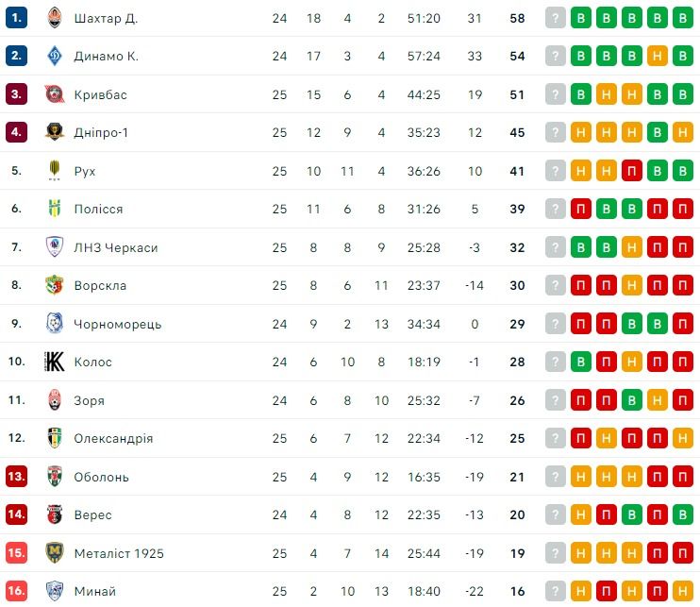
Task: Click the Динамо К. club crest
Action: click(x=54, y=56)
